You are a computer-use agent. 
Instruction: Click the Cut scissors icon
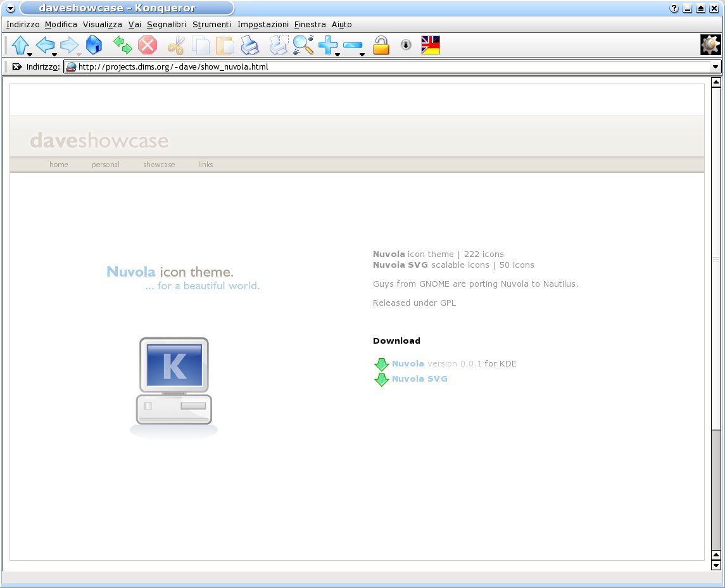[176, 46]
